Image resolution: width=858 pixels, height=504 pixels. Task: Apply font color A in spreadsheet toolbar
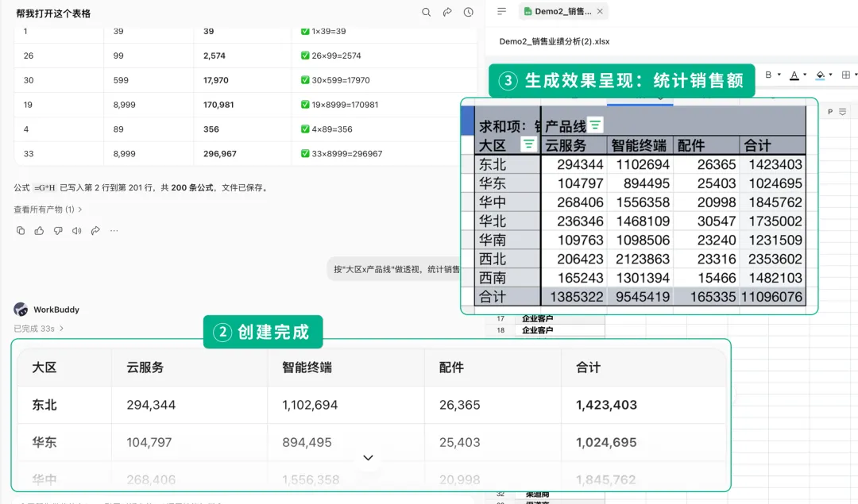coord(794,75)
